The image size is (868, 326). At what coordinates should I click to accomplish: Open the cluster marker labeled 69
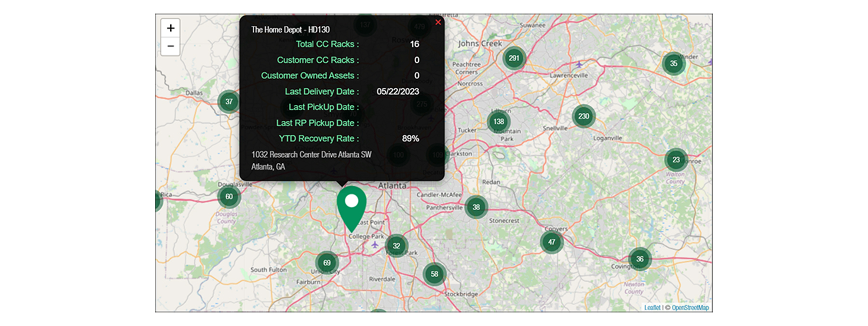click(x=327, y=263)
